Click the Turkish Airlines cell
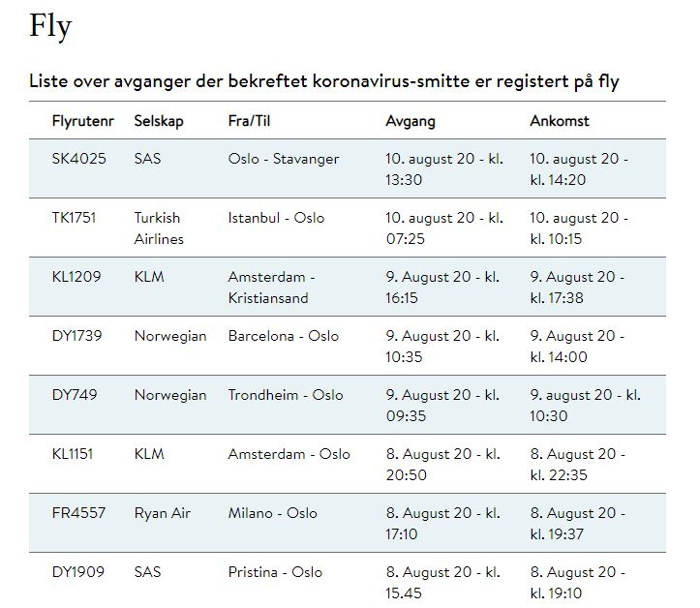This screenshot has height=608, width=700. pos(159,228)
